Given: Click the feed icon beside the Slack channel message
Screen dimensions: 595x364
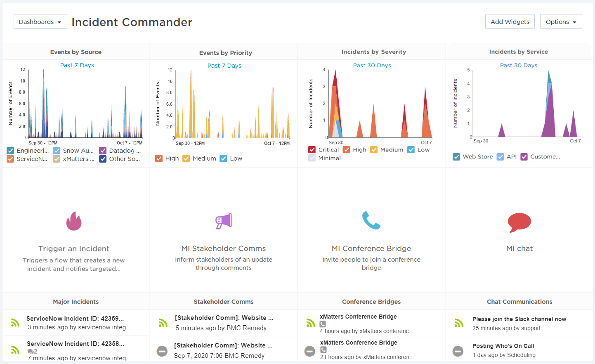Looking at the screenshot, I should pos(458,324).
